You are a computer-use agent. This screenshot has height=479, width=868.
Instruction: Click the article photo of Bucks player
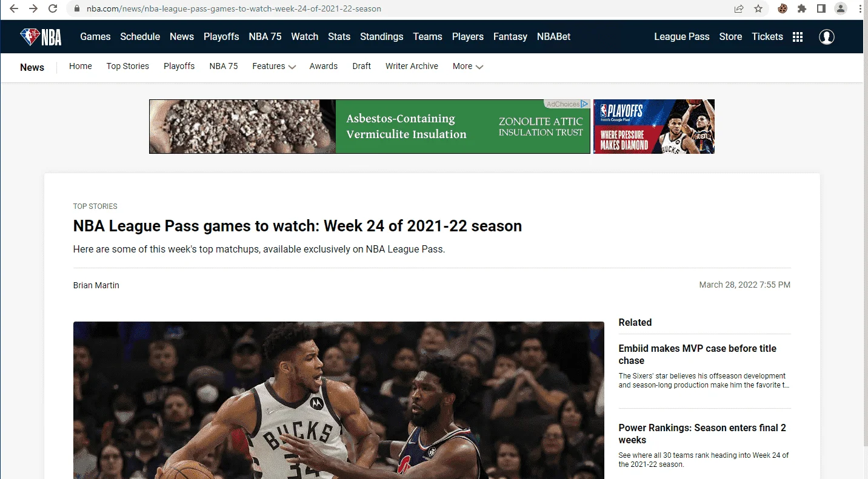click(339, 400)
